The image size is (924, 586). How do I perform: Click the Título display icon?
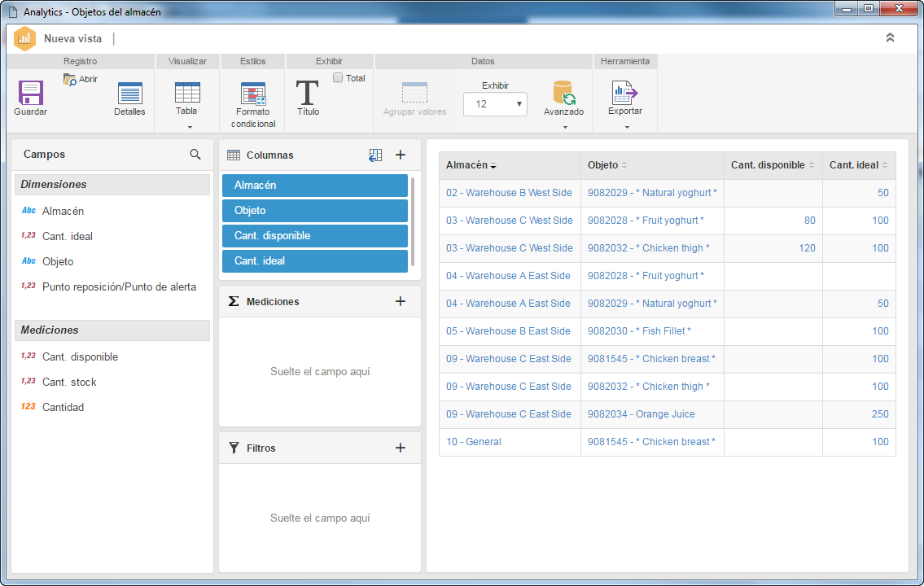308,93
